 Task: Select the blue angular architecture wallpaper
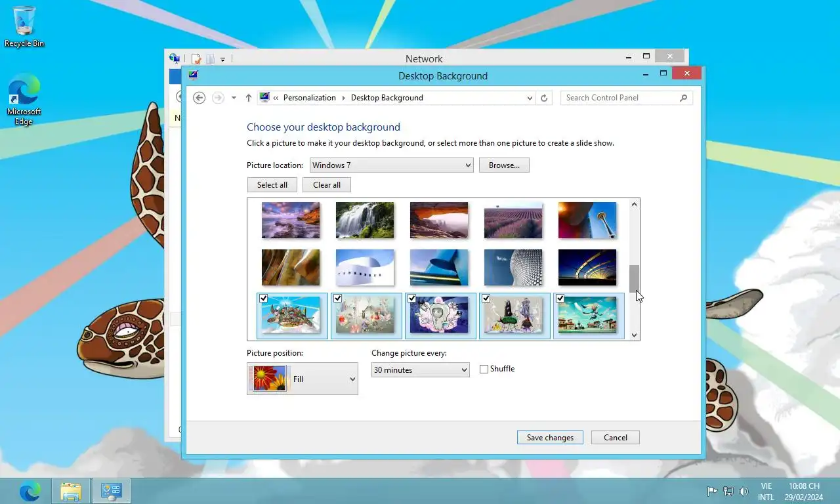[439, 267]
